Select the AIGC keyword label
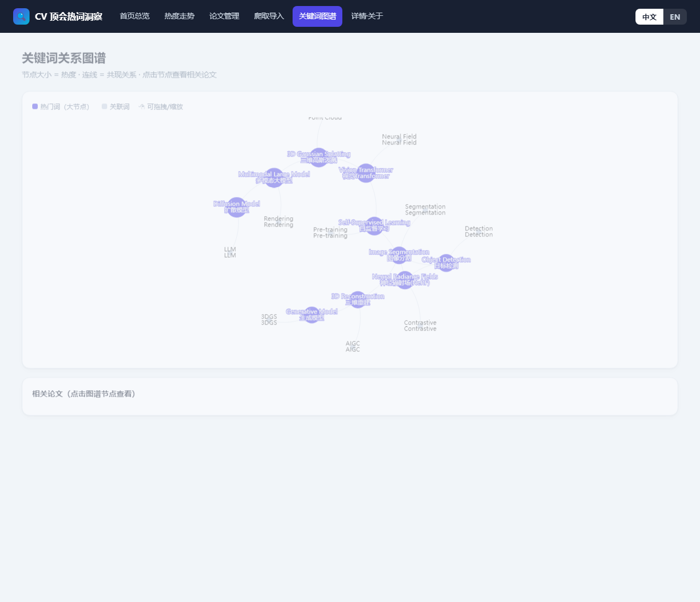The width and height of the screenshot is (700, 602). 353,346
